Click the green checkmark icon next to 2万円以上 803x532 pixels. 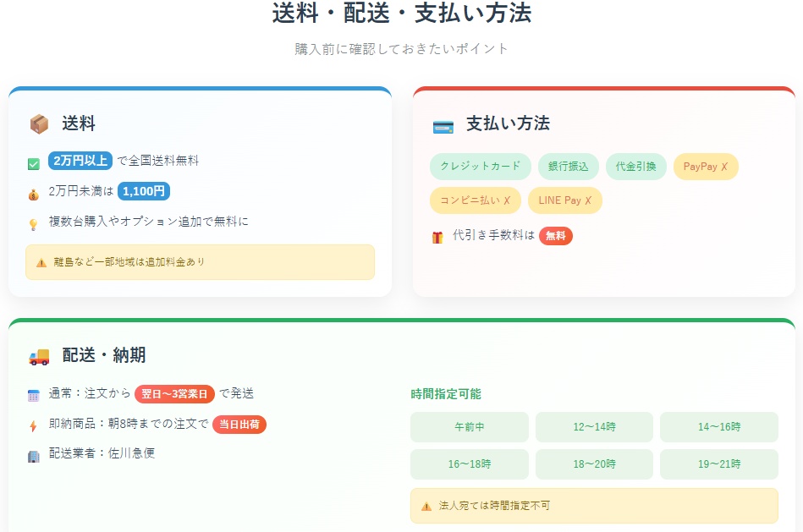point(34,164)
